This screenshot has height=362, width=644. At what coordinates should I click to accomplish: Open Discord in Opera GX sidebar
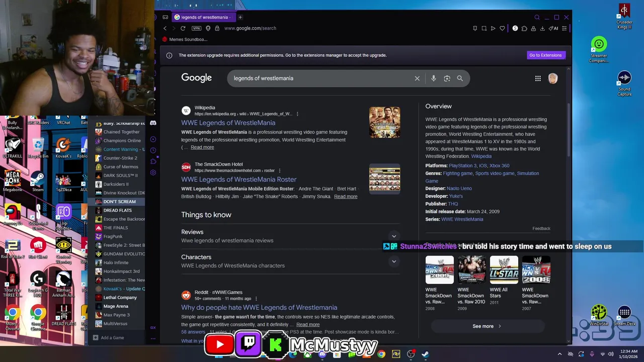point(153,123)
